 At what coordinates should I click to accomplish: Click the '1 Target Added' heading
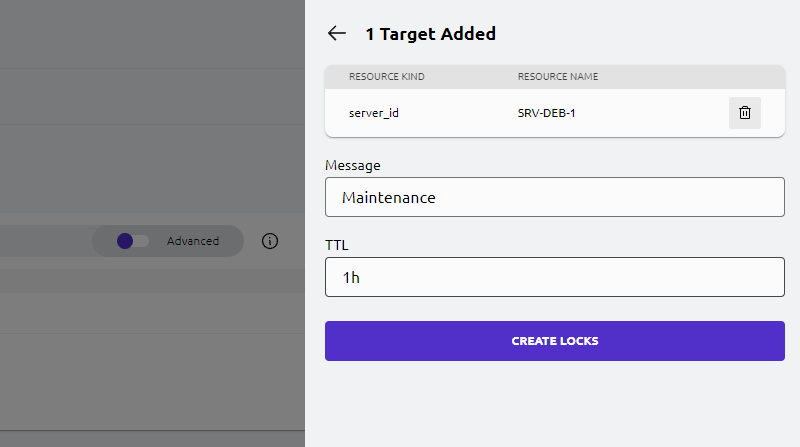[x=430, y=34]
